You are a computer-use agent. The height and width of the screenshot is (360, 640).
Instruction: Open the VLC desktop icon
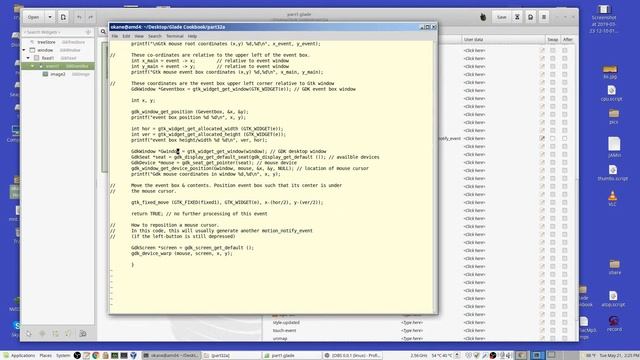point(613,199)
